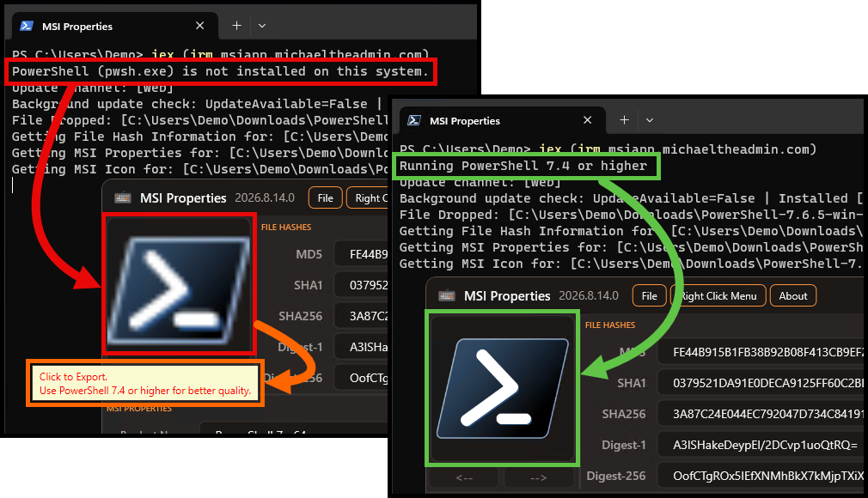The width and height of the screenshot is (868, 498).
Task: Click the Digest-256 label in front app
Action: pos(616,476)
